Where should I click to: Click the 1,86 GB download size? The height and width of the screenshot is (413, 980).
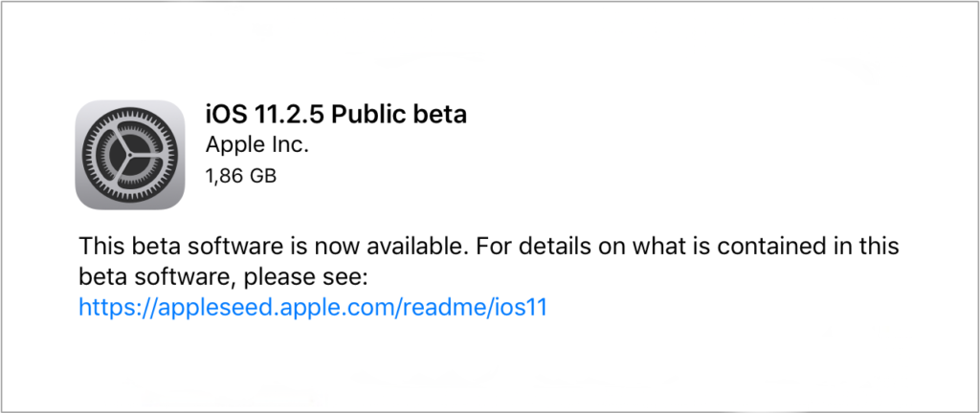pos(241,176)
